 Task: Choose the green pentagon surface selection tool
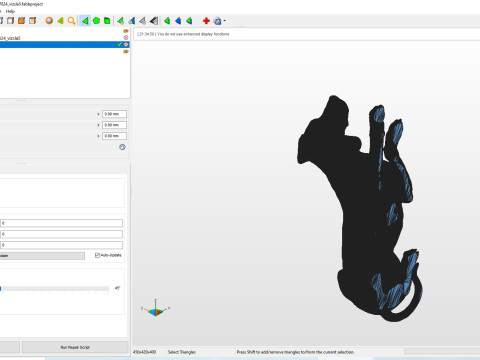click(96, 21)
